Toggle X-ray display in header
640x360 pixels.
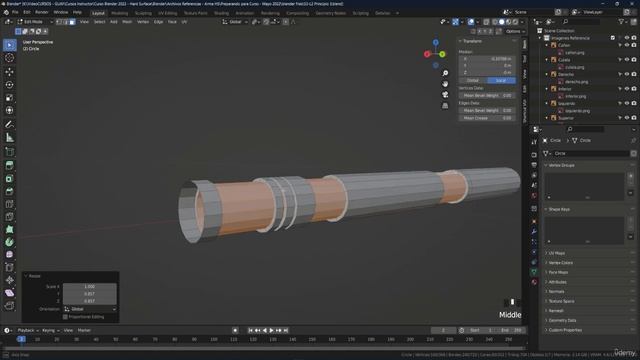tap(486, 22)
